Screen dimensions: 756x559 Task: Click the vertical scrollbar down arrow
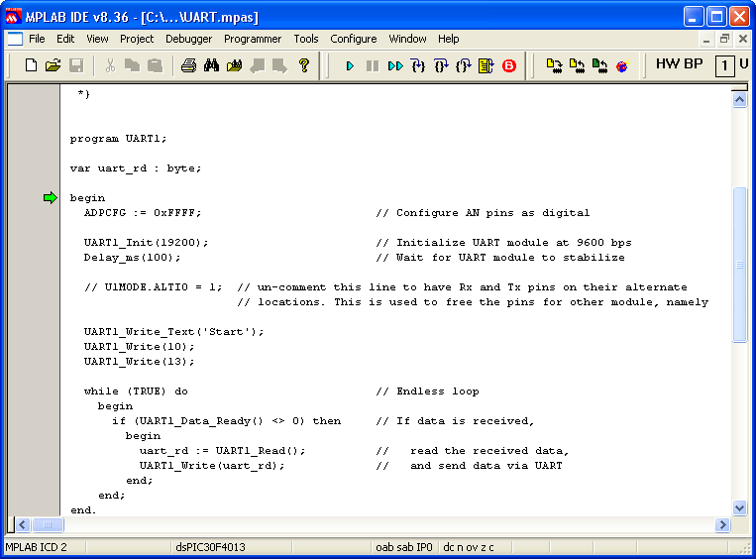click(739, 507)
